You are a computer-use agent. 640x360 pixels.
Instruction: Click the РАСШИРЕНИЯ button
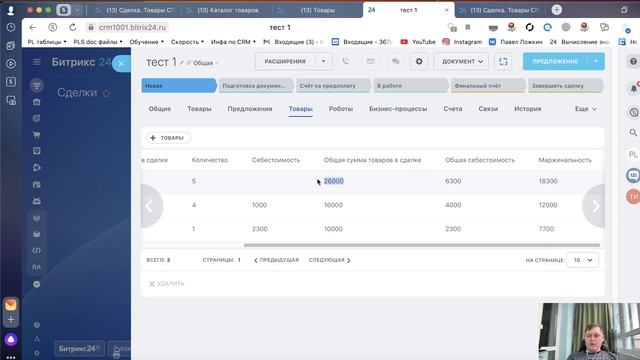click(x=285, y=61)
